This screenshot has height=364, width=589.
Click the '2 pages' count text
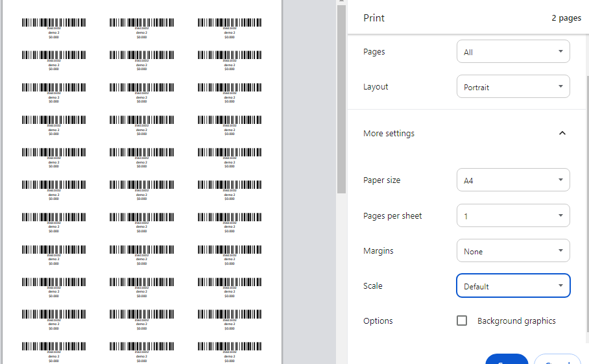tap(566, 18)
